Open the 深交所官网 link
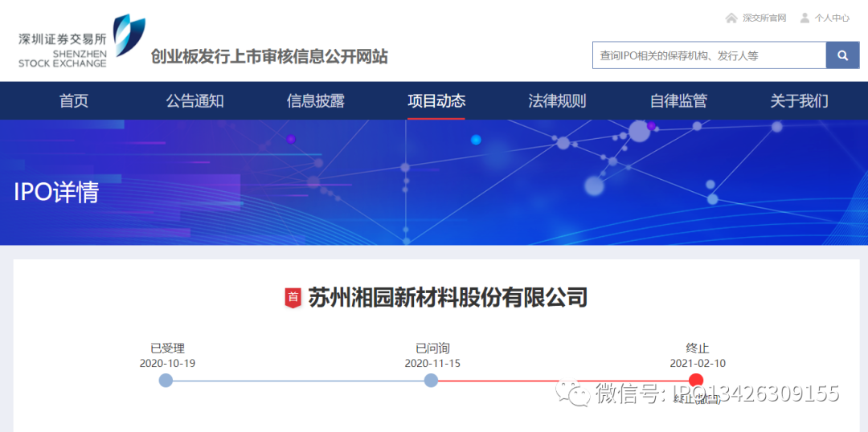Image resolution: width=868 pixels, height=432 pixels. (764, 18)
